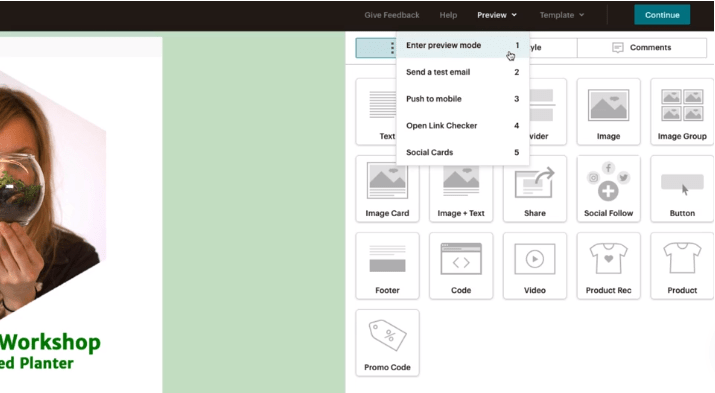Open Give Feedback link

point(392,15)
